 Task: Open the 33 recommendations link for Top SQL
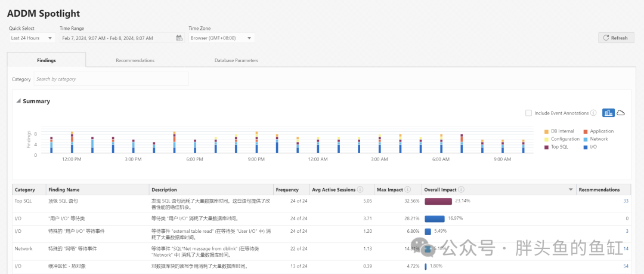(626, 201)
